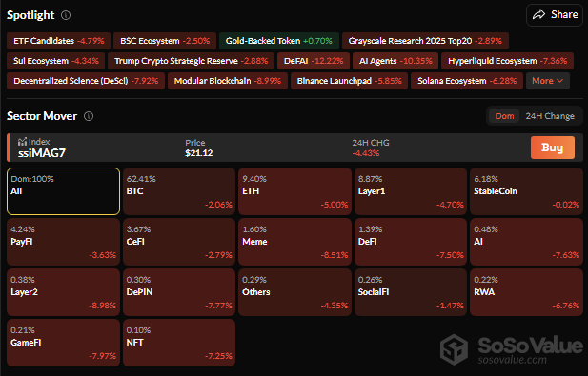Open the DeFAI spotlight tag
The image size is (588, 376).
(x=314, y=61)
